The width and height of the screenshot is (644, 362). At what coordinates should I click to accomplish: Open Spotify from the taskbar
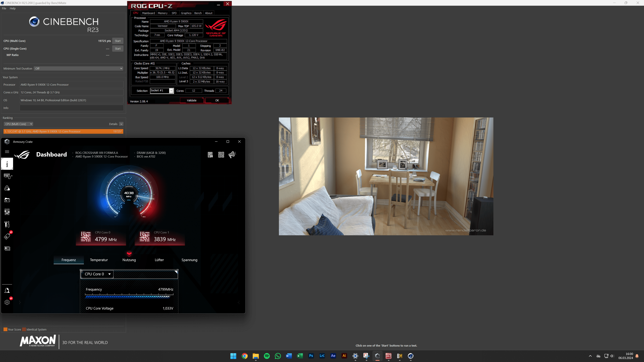coord(267,356)
